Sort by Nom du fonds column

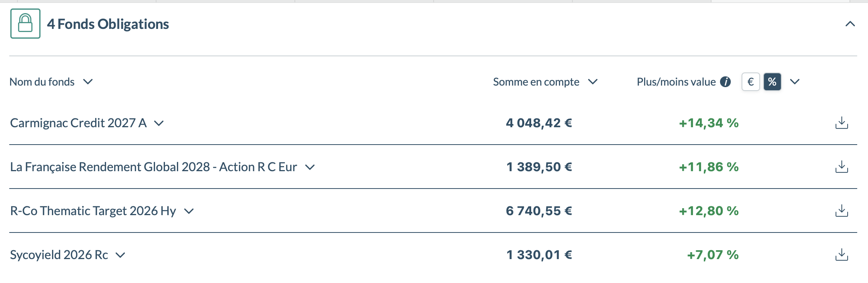click(88, 82)
